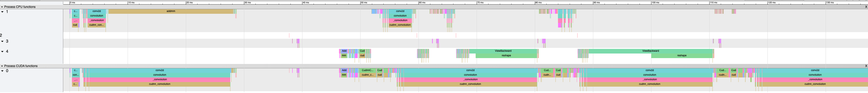Select the Cud slice in thread 4
This screenshot has width=868, height=93.
click(x=362, y=51)
